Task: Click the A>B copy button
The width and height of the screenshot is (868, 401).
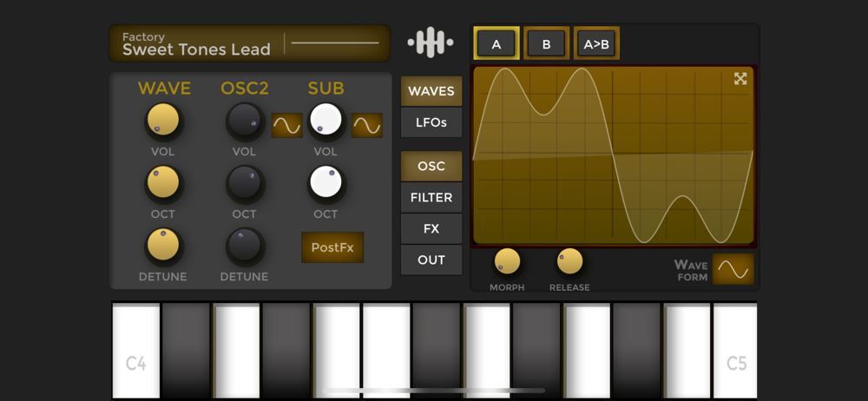Action: click(596, 43)
